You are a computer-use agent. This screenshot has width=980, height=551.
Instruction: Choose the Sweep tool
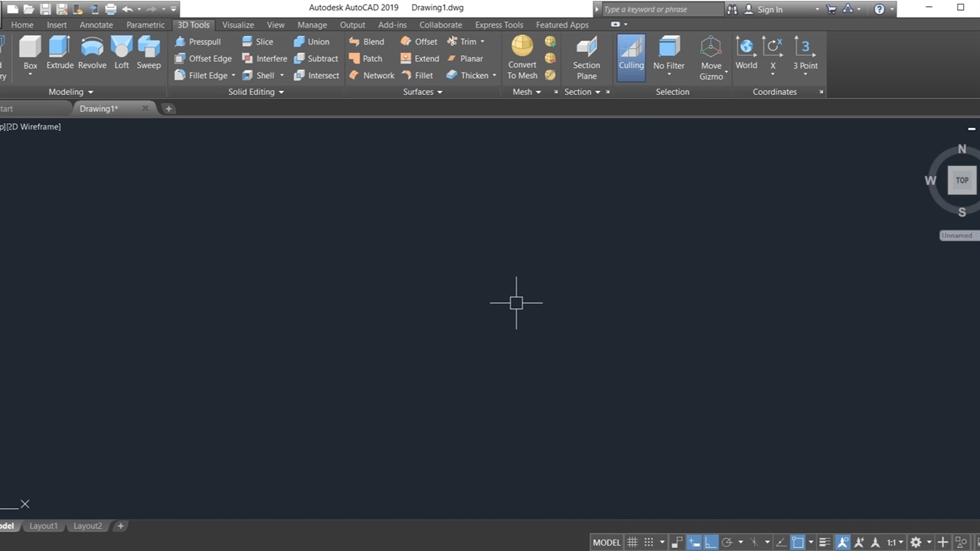tap(149, 52)
